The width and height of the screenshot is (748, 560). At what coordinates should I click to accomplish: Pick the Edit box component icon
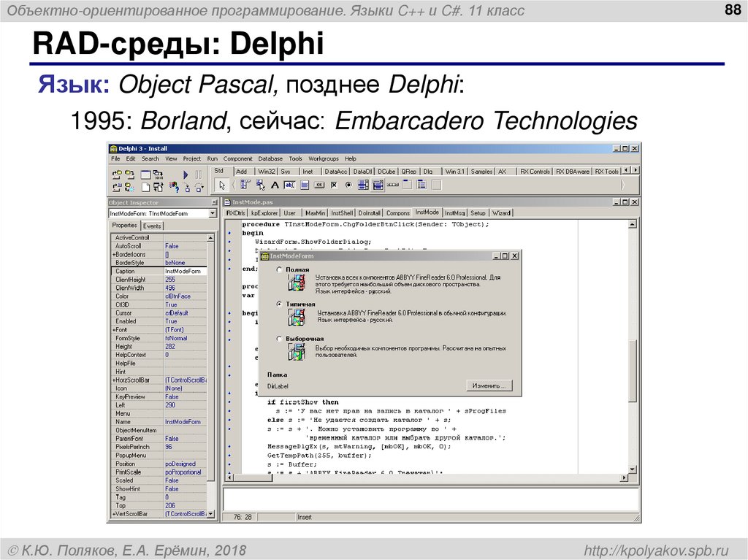289,185
